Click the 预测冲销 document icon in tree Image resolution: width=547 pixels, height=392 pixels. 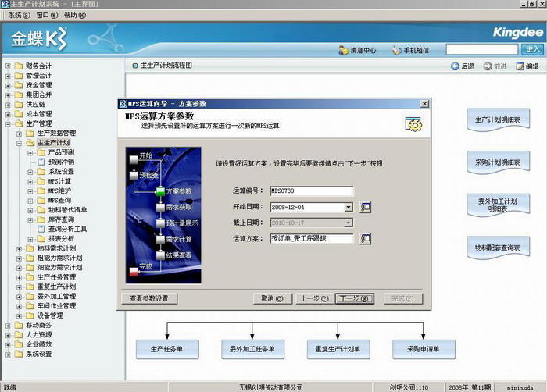coord(41,162)
